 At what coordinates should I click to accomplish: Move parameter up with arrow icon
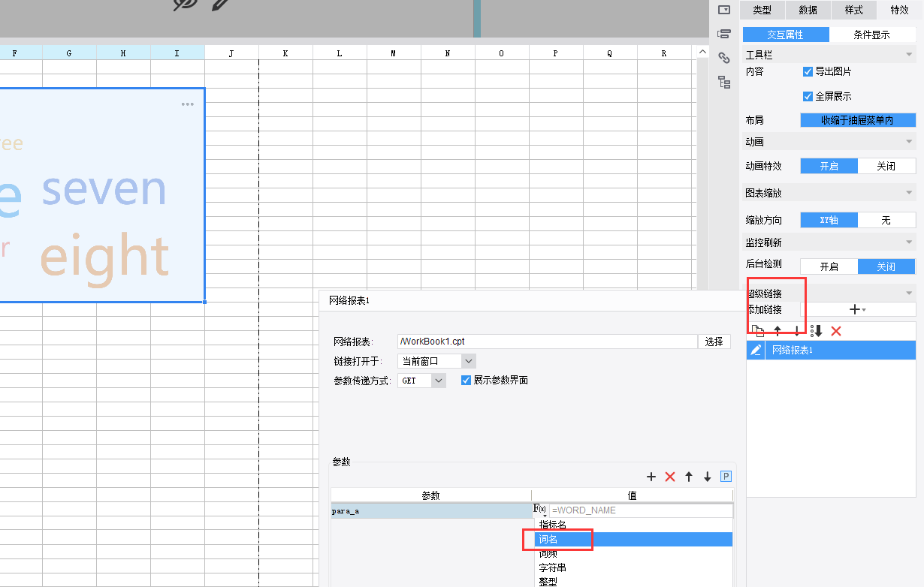click(x=689, y=477)
